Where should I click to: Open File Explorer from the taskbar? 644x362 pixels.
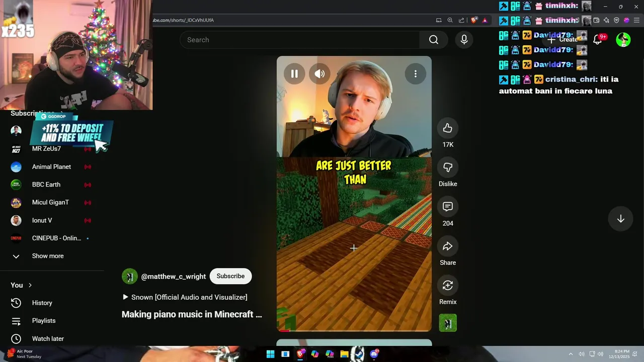coord(344,354)
